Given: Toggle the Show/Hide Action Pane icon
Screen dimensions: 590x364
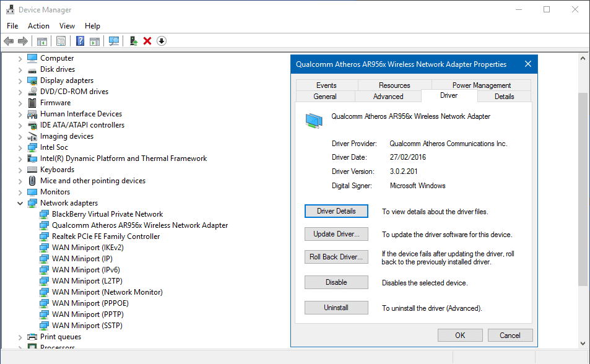Looking at the screenshot, I should 95,41.
